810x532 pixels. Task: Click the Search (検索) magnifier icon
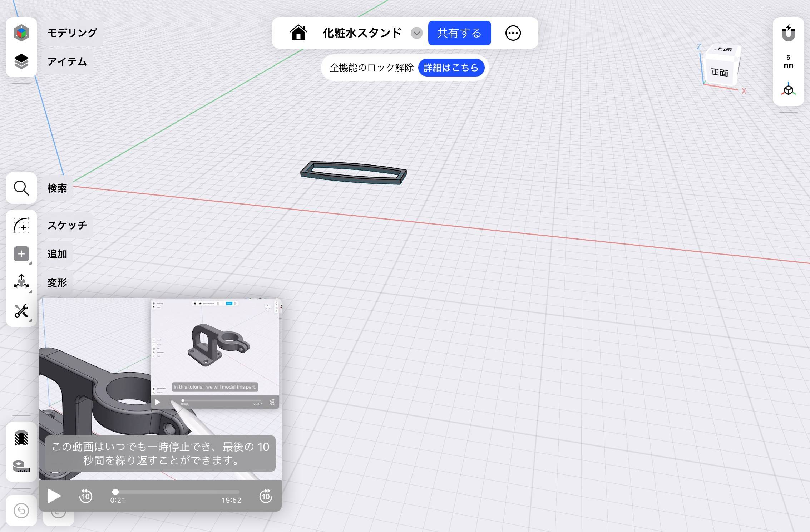coord(21,188)
